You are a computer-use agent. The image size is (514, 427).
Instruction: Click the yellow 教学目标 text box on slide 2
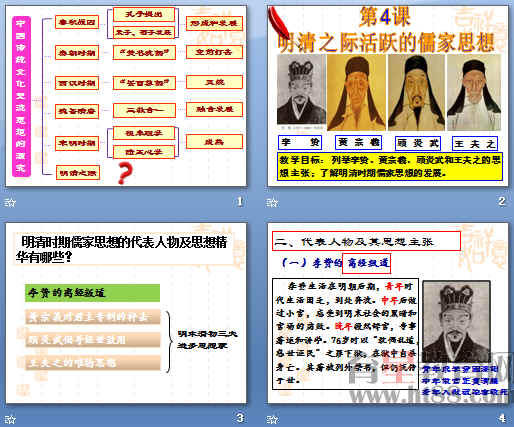point(390,166)
